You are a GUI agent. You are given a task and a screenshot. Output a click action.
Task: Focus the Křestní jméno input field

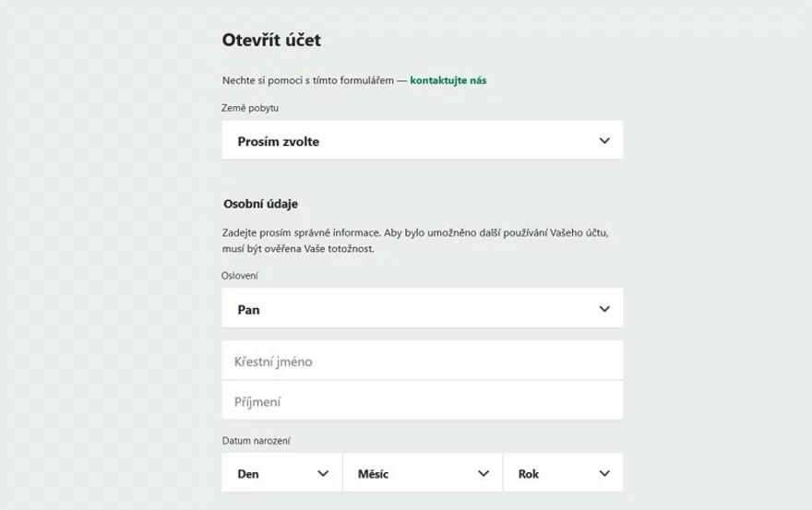(422, 362)
